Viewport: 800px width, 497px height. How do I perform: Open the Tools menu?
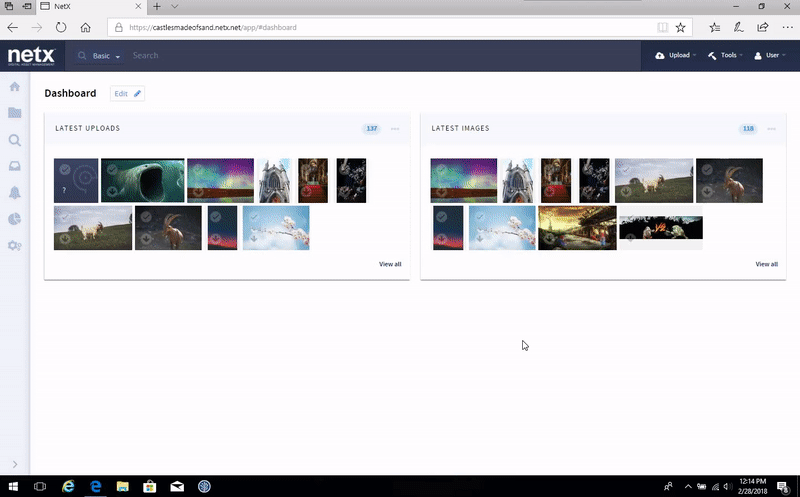click(724, 56)
